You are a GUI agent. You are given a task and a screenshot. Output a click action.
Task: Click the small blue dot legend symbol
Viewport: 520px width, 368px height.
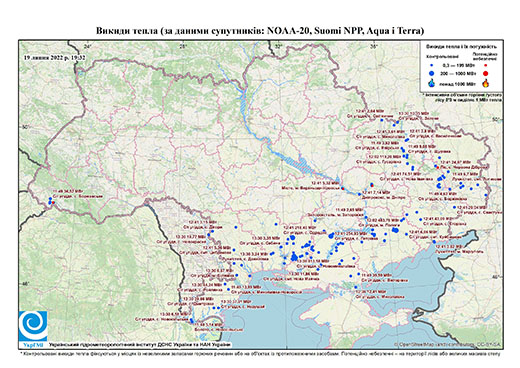tap(432, 65)
